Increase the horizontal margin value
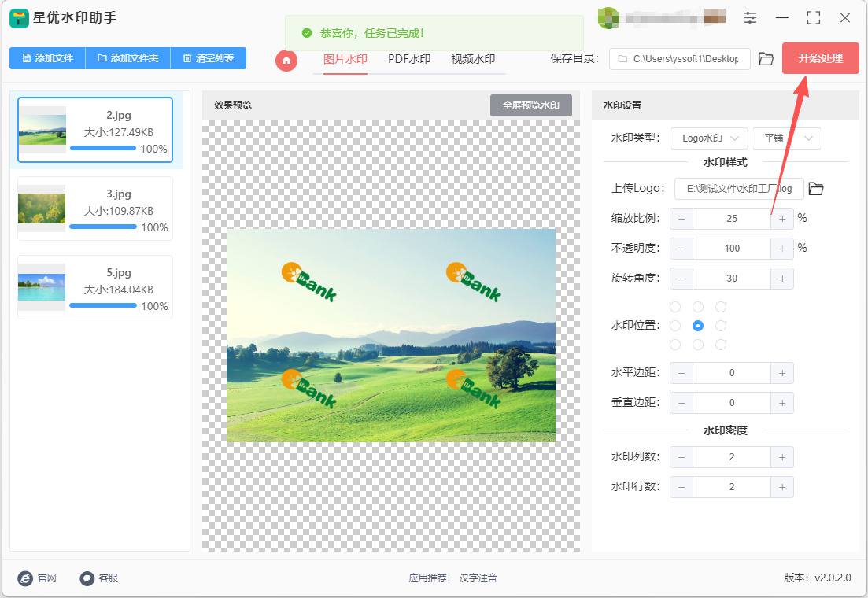 [x=782, y=373]
